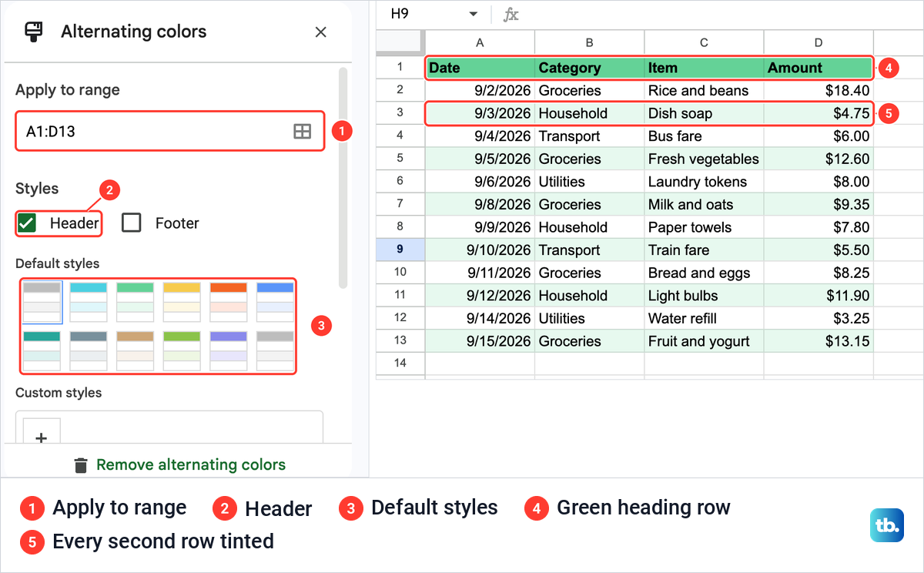The image size is (924, 573).
Task: Click cell containing Bread and eggs
Action: coord(704,273)
